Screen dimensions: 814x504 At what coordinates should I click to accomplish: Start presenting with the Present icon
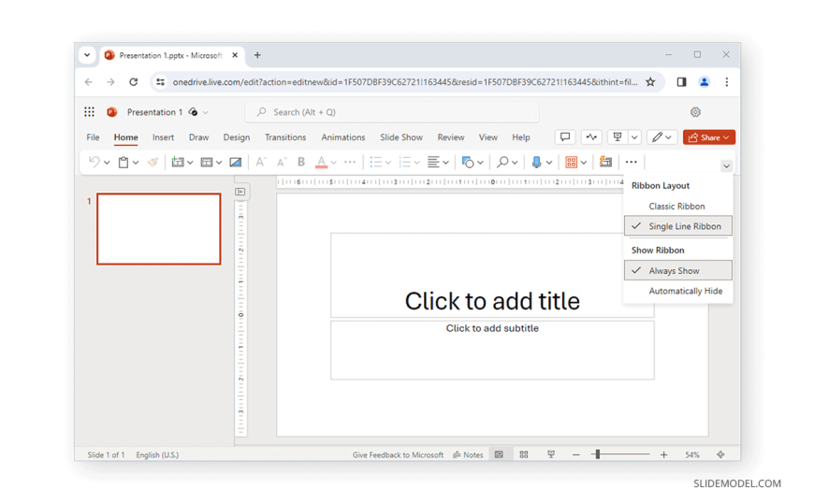click(x=618, y=137)
